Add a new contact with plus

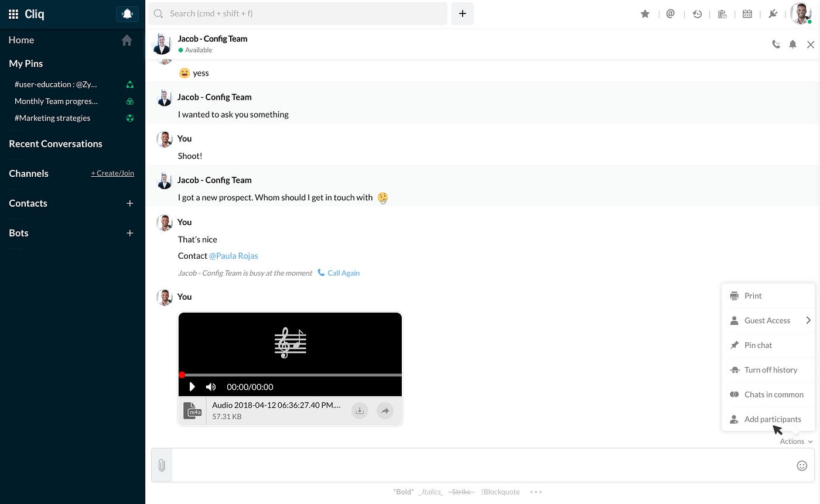[x=130, y=203]
